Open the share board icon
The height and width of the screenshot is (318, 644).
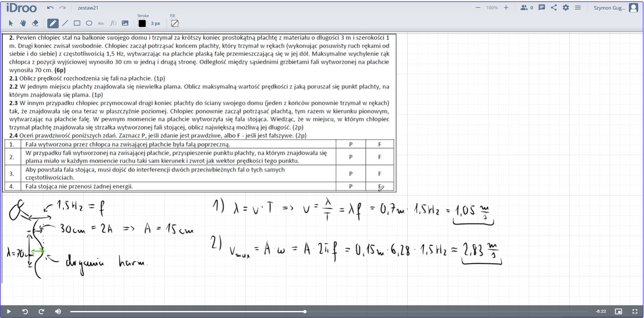(x=554, y=8)
